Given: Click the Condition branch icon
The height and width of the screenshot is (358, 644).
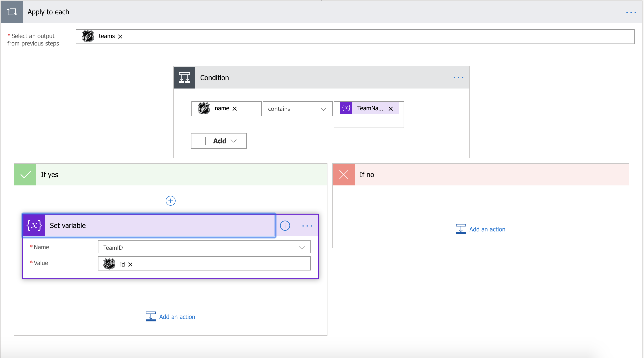Looking at the screenshot, I should [184, 77].
